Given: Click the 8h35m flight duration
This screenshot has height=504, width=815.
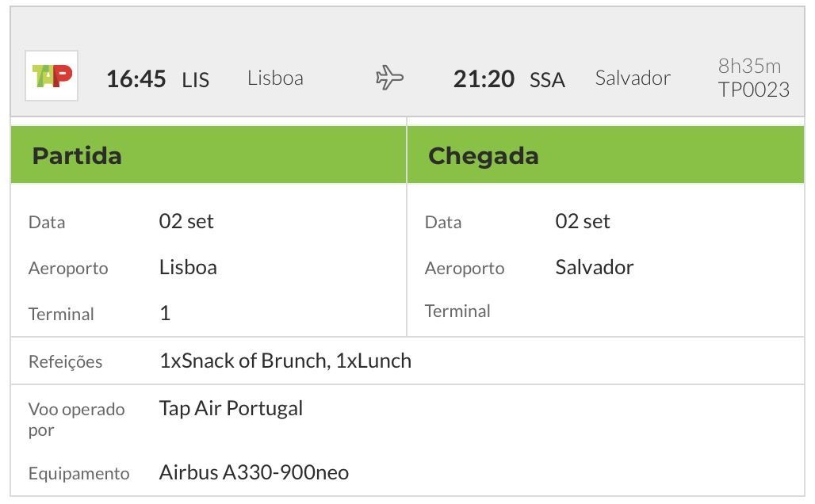Looking at the screenshot, I should coord(749,66).
